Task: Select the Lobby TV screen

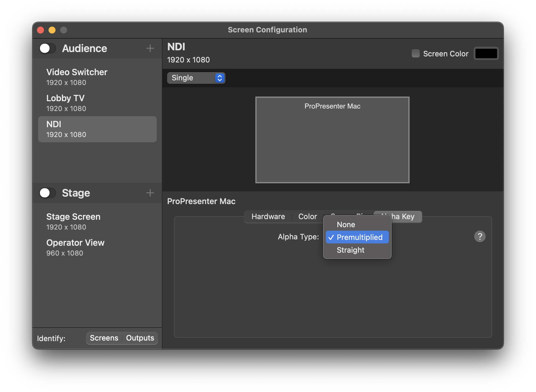Action: [97, 103]
